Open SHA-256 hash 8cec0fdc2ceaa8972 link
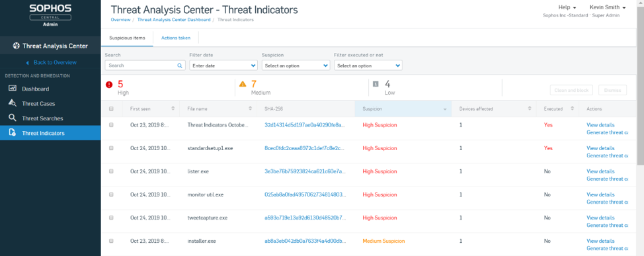The height and width of the screenshot is (256, 644). tap(304, 148)
